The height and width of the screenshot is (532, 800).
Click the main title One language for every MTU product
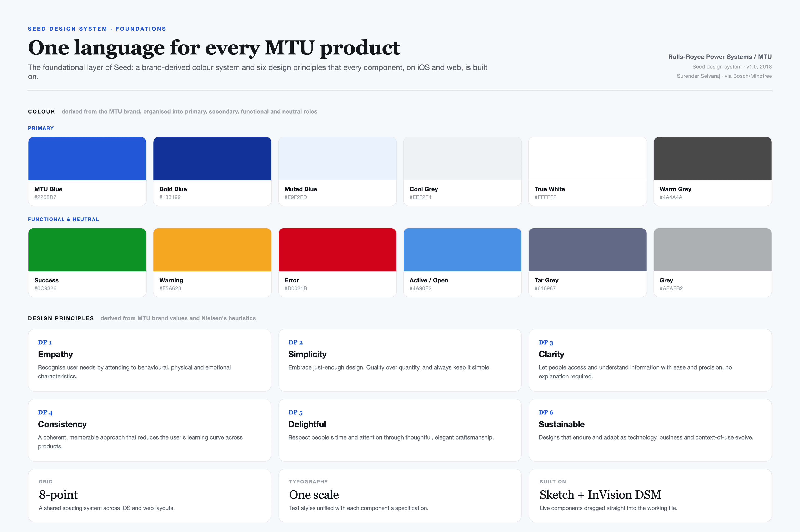point(214,48)
